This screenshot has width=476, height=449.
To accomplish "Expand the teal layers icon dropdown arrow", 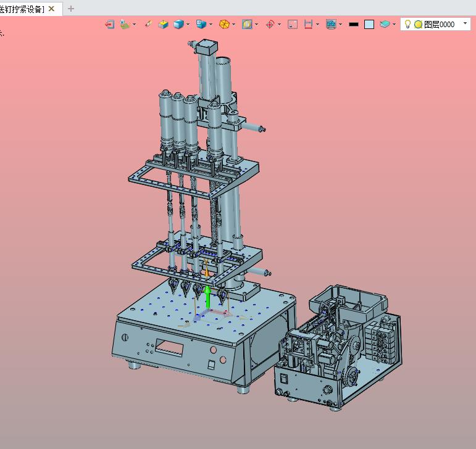I will [x=394, y=24].
